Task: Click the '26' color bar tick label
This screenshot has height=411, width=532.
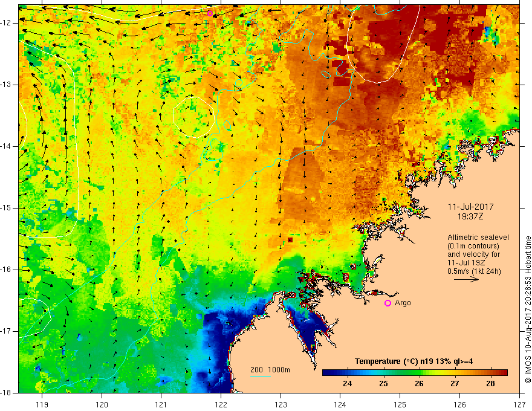Action: point(419,384)
